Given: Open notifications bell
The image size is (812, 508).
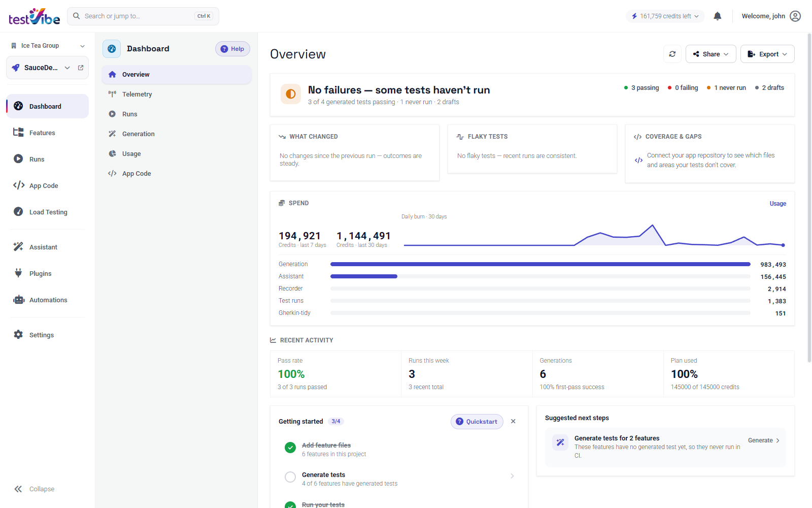Looking at the screenshot, I should tap(717, 16).
